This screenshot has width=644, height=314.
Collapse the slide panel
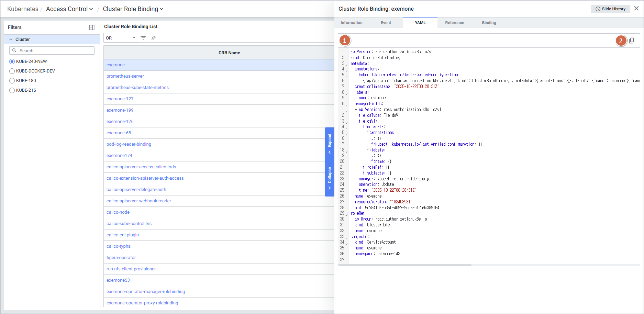click(x=329, y=179)
